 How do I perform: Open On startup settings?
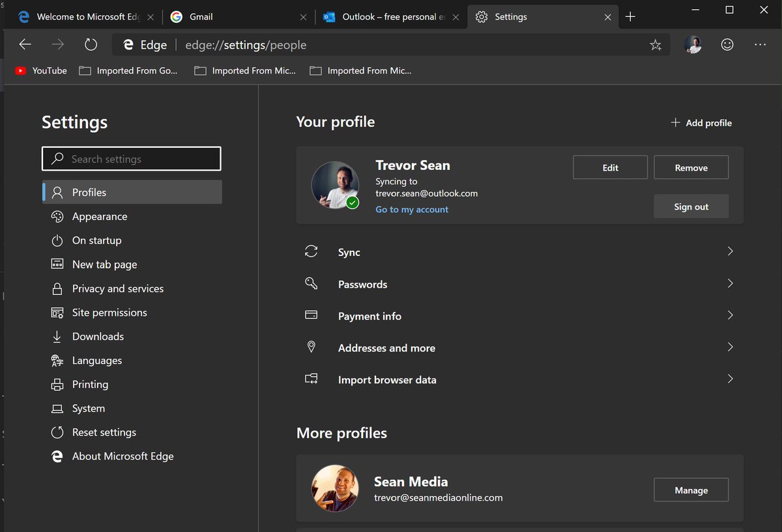pyautogui.click(x=132, y=240)
